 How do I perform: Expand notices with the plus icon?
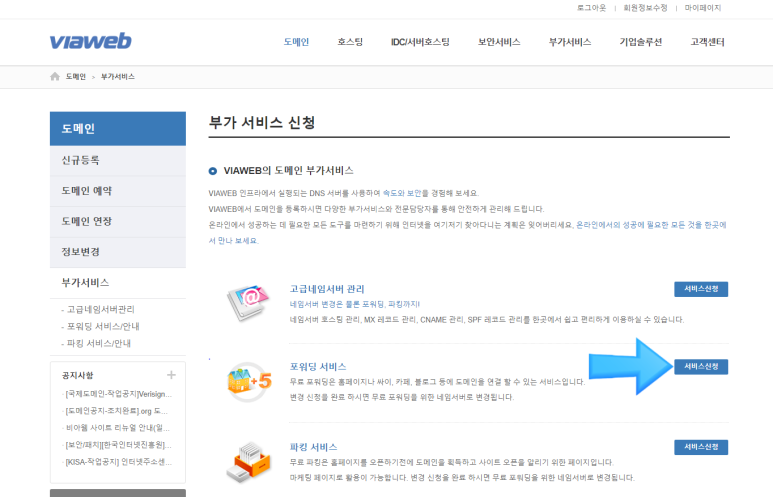pos(171,375)
